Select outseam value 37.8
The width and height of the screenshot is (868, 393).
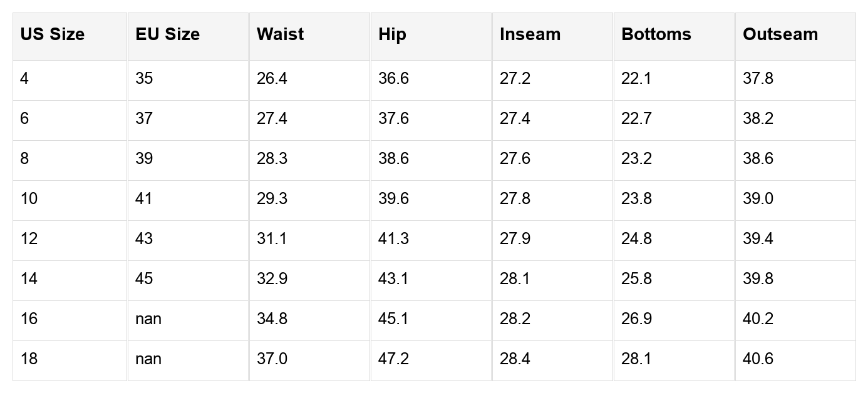click(758, 79)
